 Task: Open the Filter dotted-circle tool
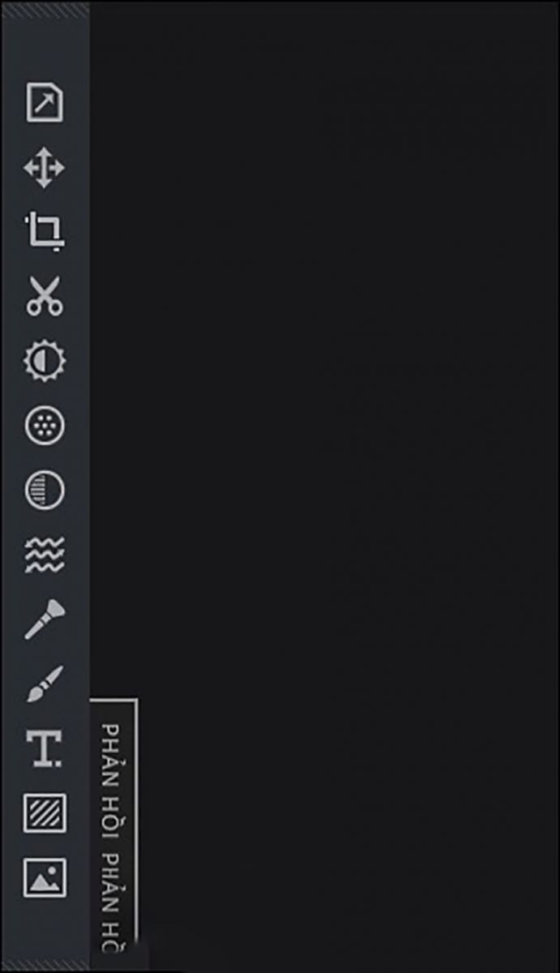[x=45, y=426]
